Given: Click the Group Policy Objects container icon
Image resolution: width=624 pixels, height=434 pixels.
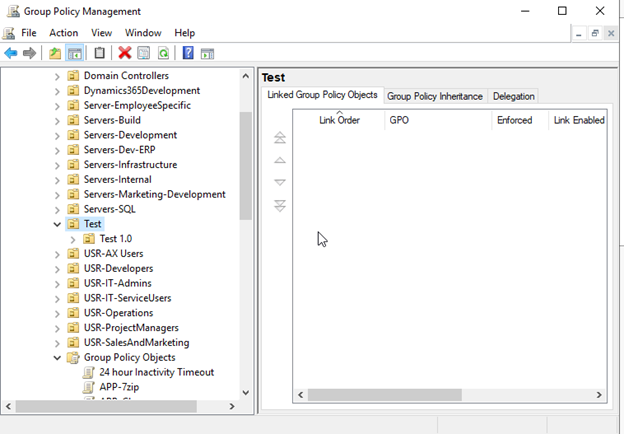Looking at the screenshot, I should click(x=73, y=358).
